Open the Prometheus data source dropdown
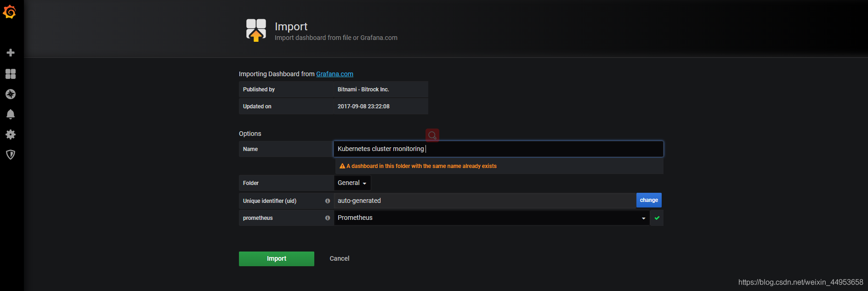The height and width of the screenshot is (291, 868). (x=492, y=218)
